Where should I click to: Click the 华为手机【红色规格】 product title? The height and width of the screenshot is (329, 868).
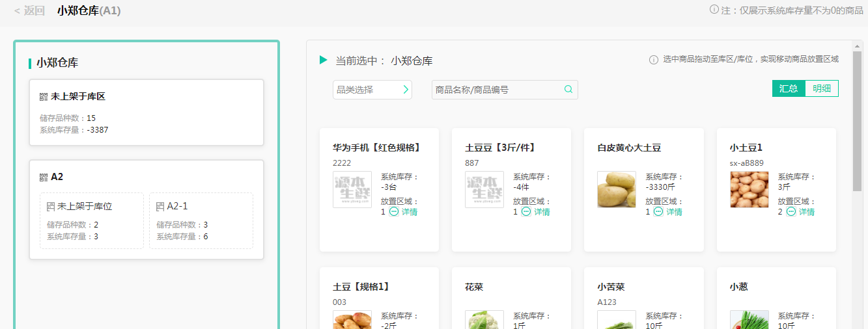(x=376, y=148)
